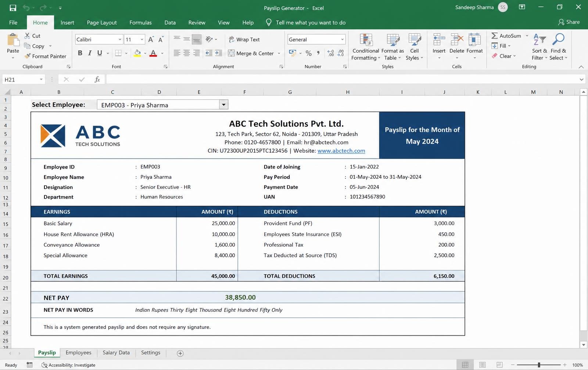This screenshot has height=370, width=588.
Task: Open Cell Styles gallery
Action: [x=415, y=47]
